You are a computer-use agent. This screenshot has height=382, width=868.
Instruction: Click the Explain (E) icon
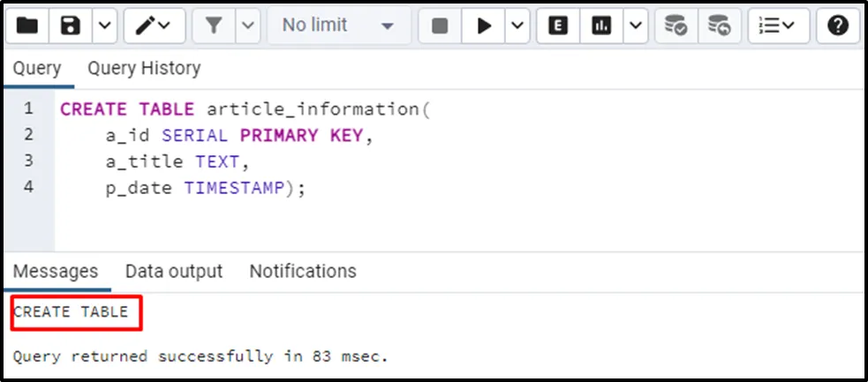(x=557, y=26)
